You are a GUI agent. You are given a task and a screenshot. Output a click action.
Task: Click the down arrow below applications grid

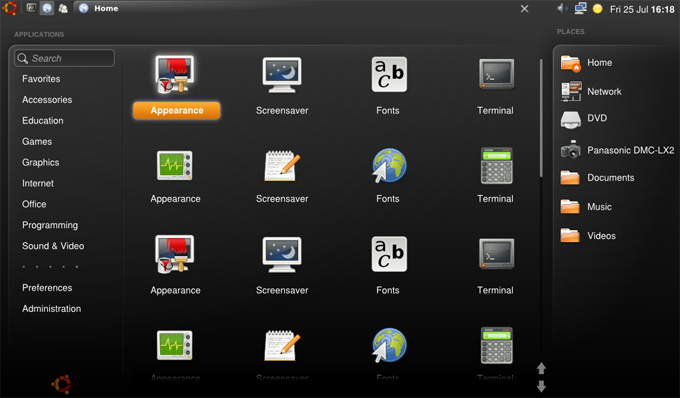tap(541, 386)
